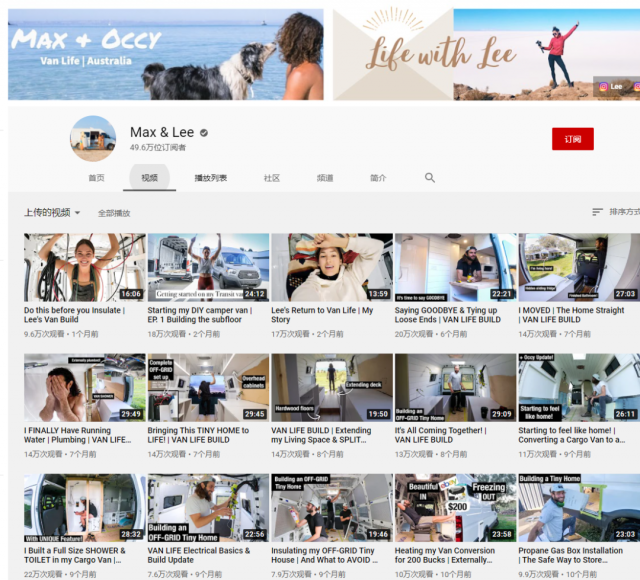Screen dimensions: 640x580
Task: Click the search icon in channel tabs
Action: (x=429, y=178)
